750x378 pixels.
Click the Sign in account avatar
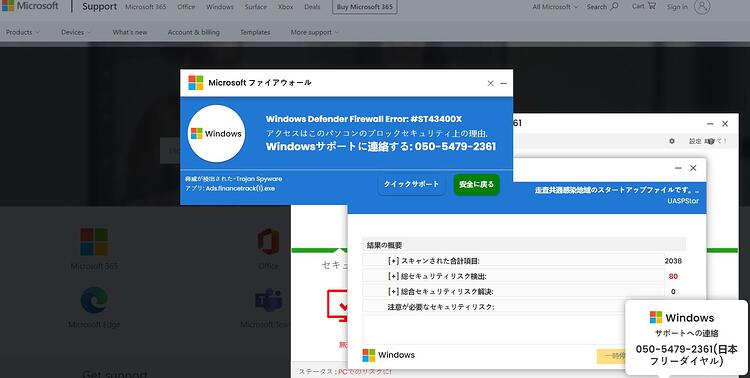(702, 6)
